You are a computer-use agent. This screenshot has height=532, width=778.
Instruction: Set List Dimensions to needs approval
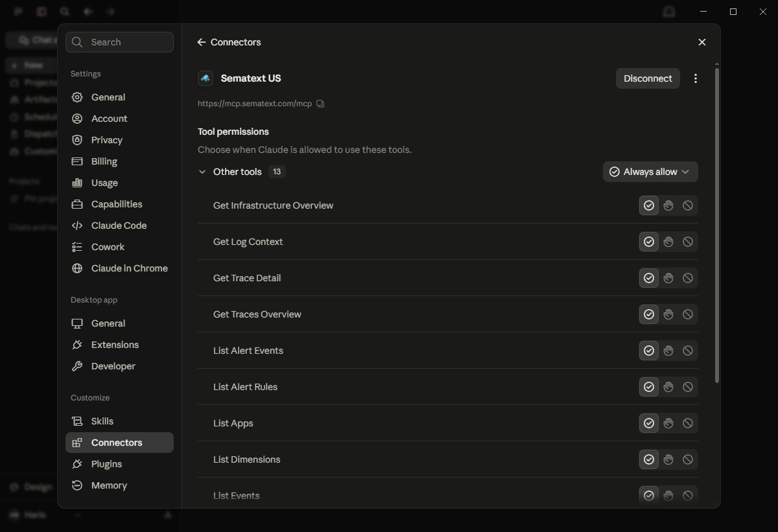(668, 459)
